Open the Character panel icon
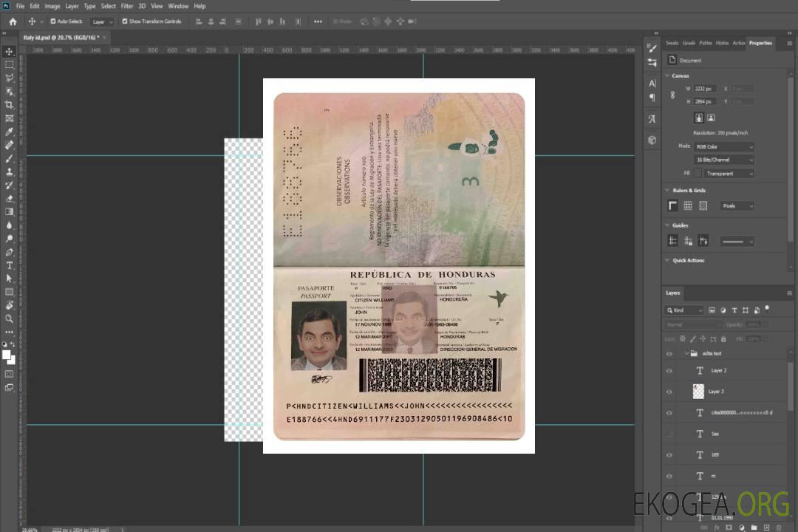Screen dimensions: 798x532 [x=652, y=83]
